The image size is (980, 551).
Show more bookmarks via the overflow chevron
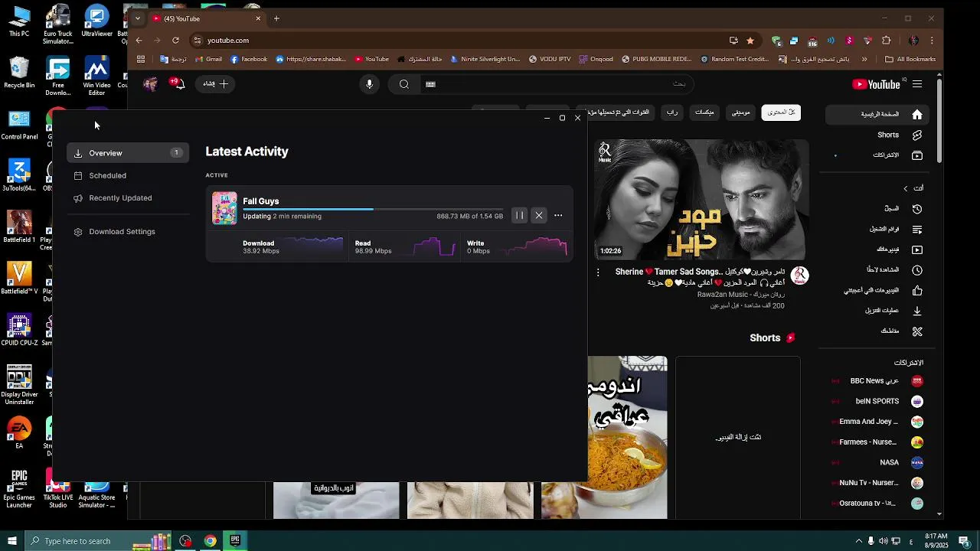coord(864,59)
